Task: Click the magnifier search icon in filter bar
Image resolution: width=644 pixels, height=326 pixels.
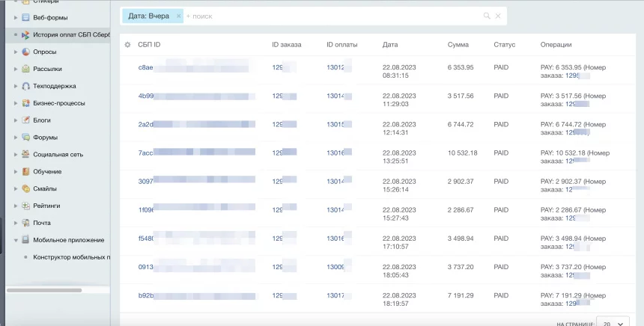Action: [487, 16]
